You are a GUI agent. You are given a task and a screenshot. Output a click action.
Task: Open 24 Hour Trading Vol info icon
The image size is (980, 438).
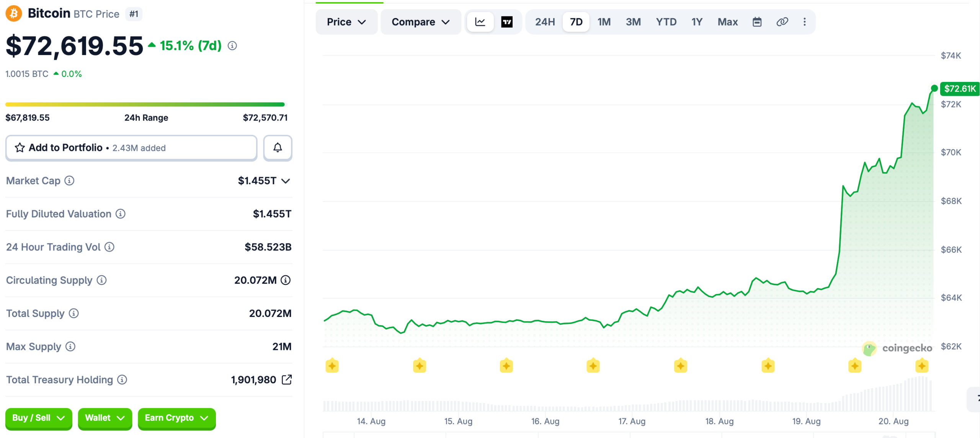[109, 247]
